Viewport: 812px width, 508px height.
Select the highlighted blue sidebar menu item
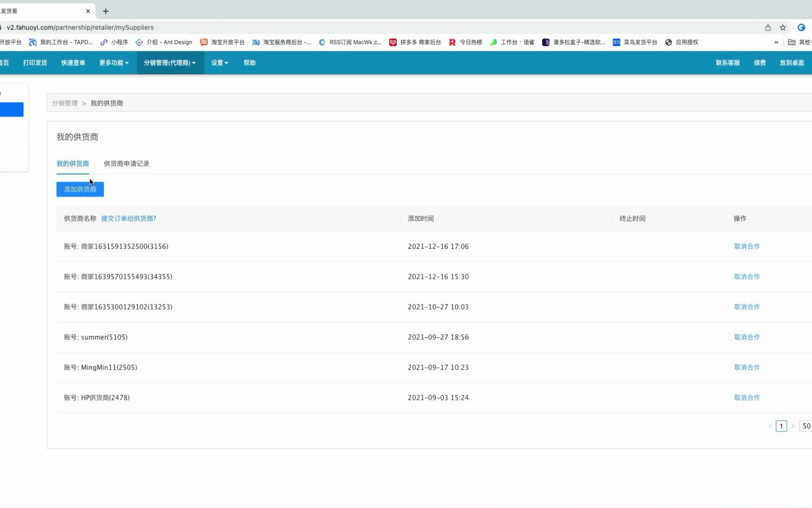pos(12,110)
